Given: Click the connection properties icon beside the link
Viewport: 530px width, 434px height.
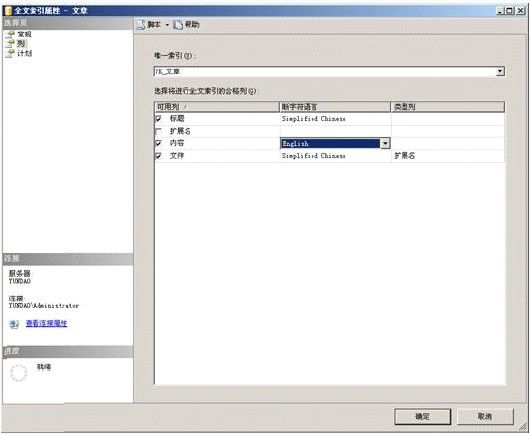Looking at the screenshot, I should coord(14,324).
